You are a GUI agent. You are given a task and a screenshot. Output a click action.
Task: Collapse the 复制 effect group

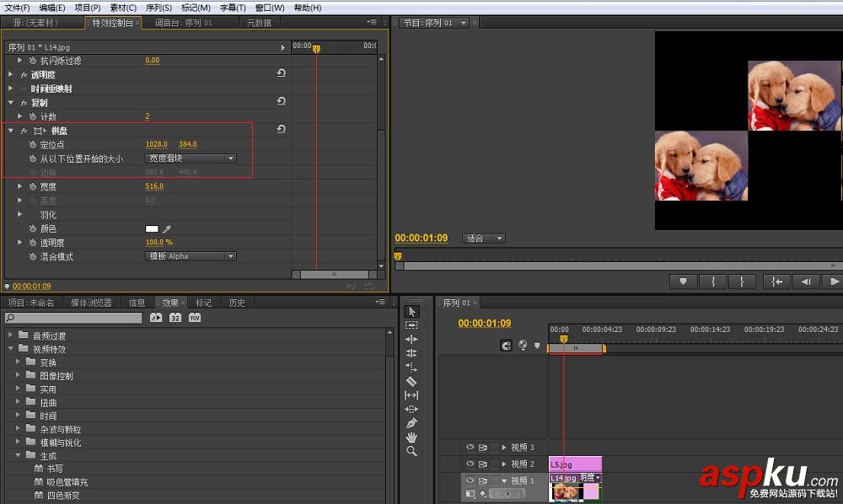click(x=10, y=103)
